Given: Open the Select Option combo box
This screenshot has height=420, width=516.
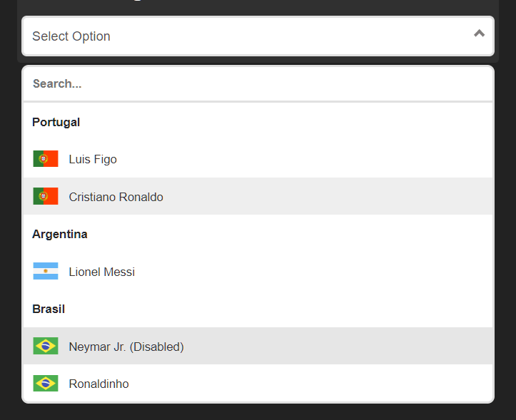Looking at the screenshot, I should [x=258, y=36].
